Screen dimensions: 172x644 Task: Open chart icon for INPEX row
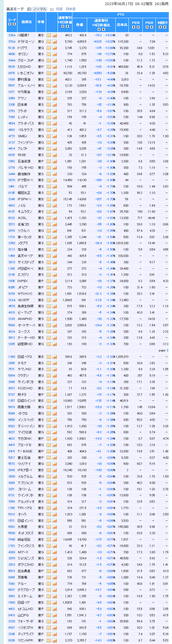54,281
